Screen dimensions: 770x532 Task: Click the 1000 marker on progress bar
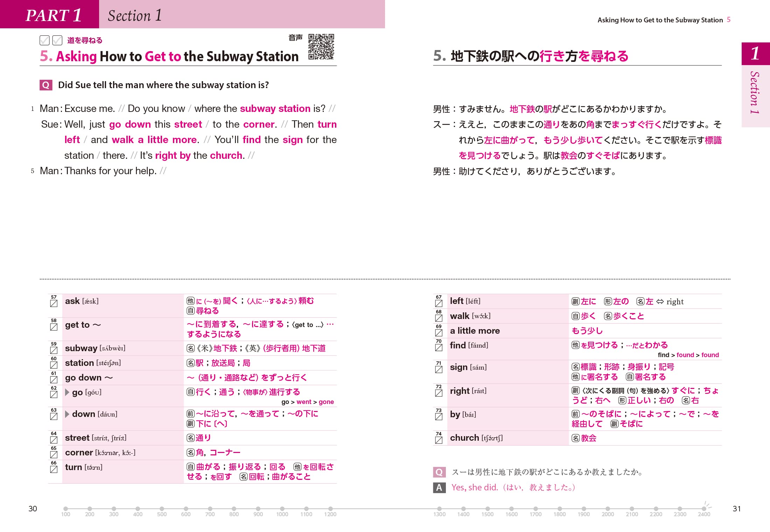(282, 509)
